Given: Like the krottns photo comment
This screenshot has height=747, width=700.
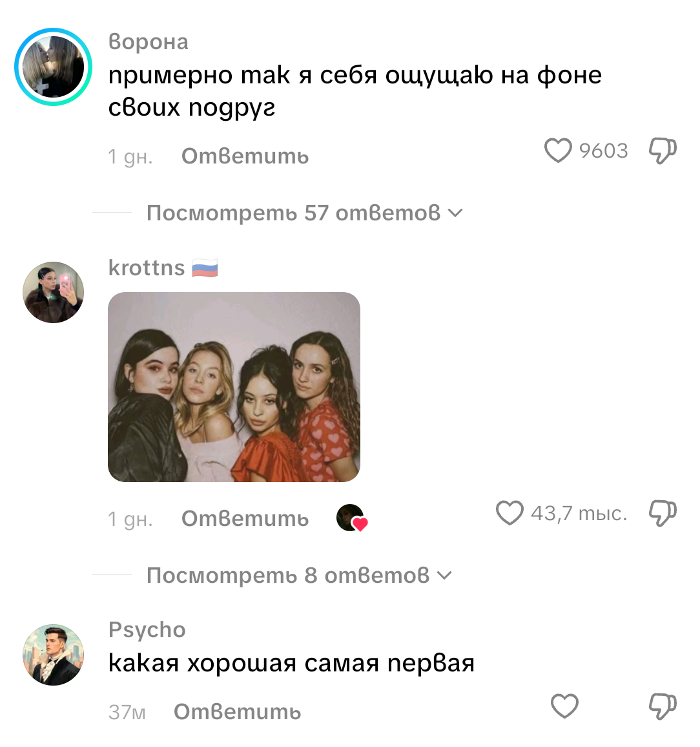Looking at the screenshot, I should point(510,513).
